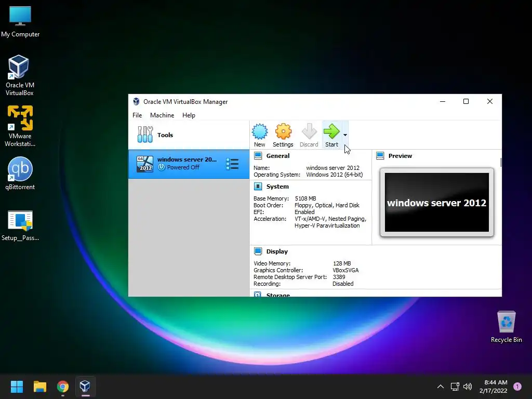This screenshot has width=532, height=399.
Task: Click VirtualBox taskbar icon
Action: click(85, 387)
